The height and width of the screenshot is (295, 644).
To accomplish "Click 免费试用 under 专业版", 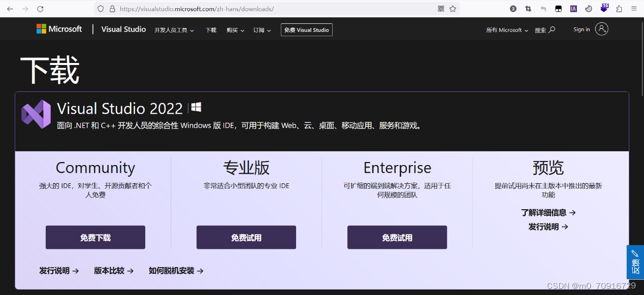I will point(246,237).
